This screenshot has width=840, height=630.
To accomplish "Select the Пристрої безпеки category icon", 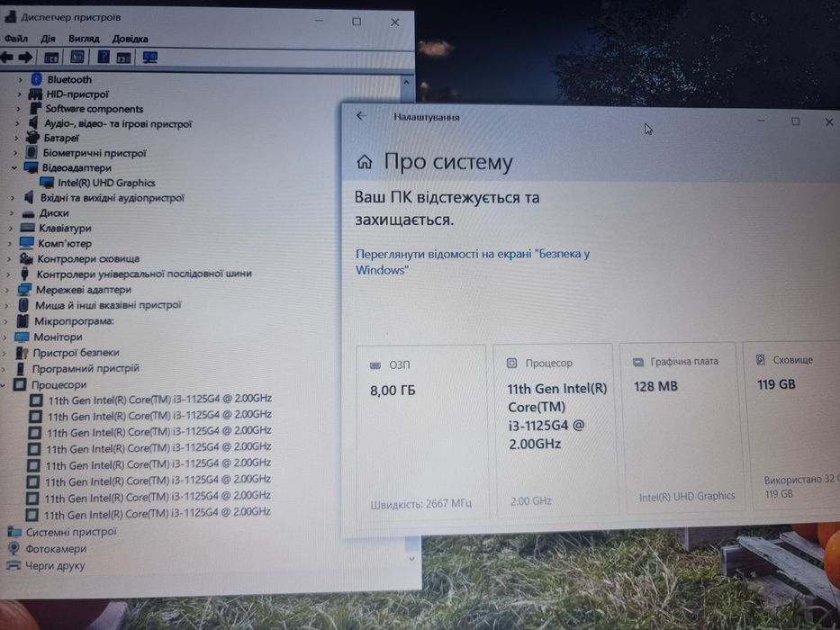I will tap(22, 353).
